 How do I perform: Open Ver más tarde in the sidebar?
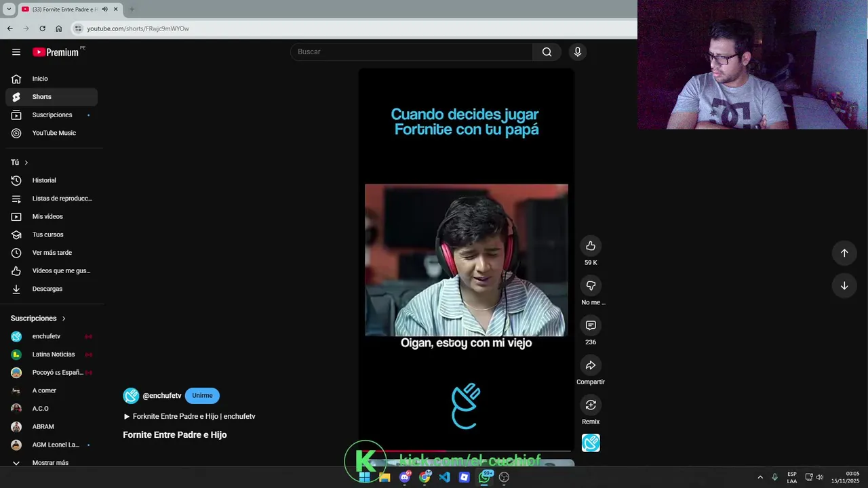52,253
